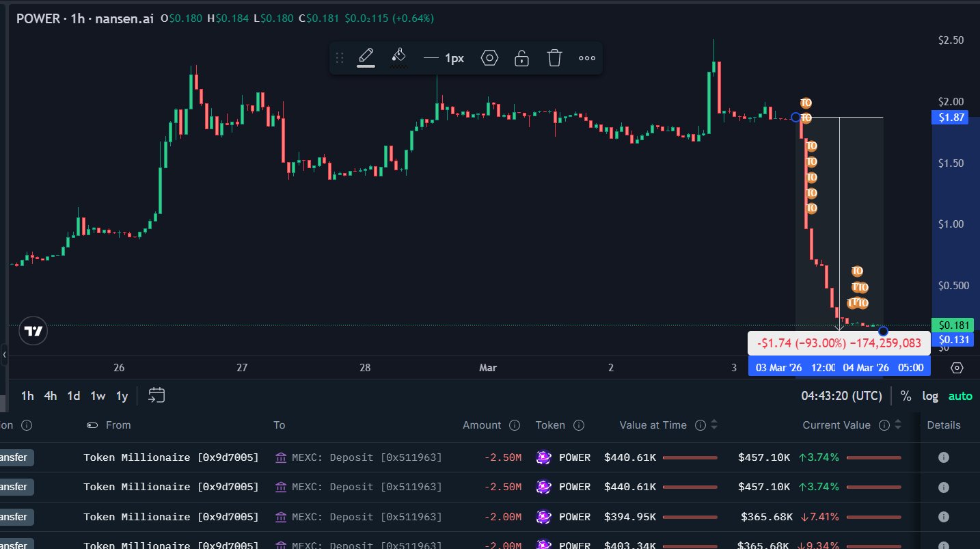
Task: Click the H$0.184 high value in header
Action: (228, 18)
